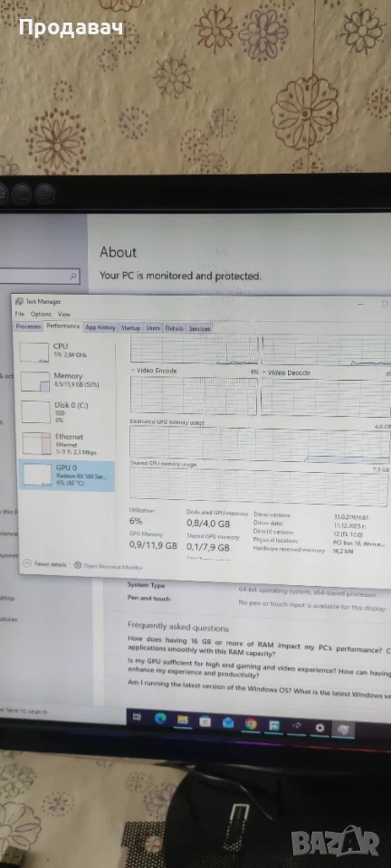Select Ethernet in the performance sidebar

tap(66, 443)
